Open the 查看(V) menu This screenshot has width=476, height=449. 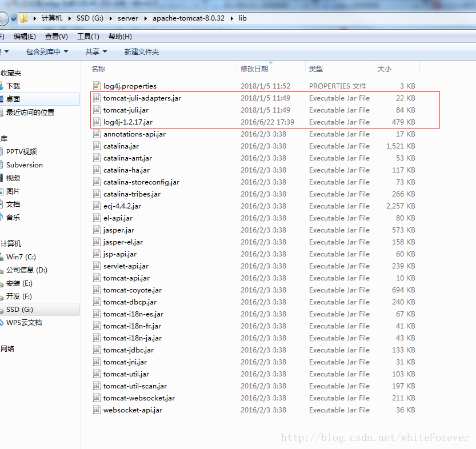pyautogui.click(x=57, y=37)
